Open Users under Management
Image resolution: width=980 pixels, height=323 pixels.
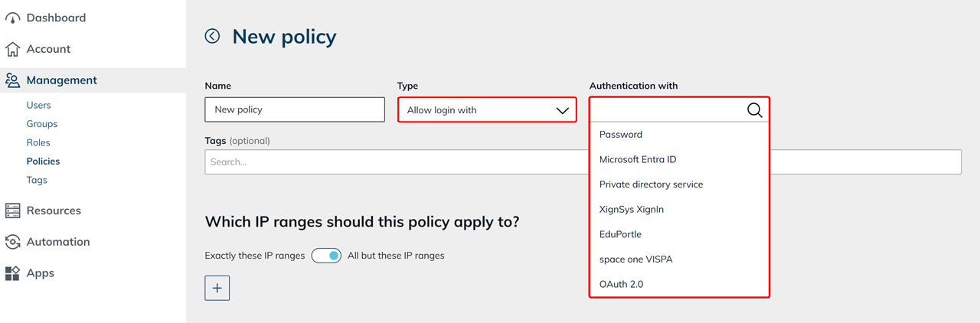pos(38,105)
